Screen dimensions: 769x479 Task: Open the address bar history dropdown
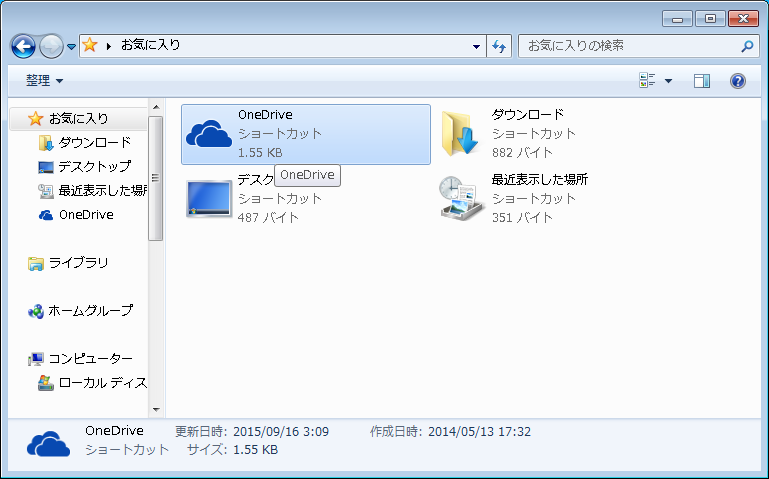[476, 47]
